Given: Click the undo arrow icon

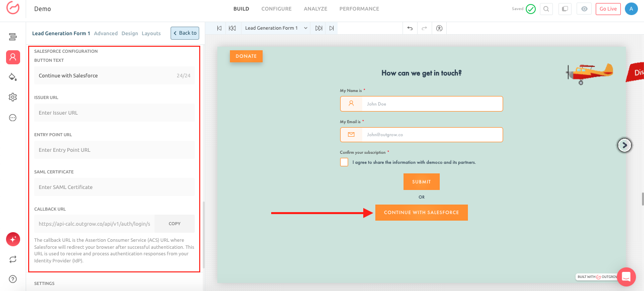Looking at the screenshot, I should [x=410, y=28].
